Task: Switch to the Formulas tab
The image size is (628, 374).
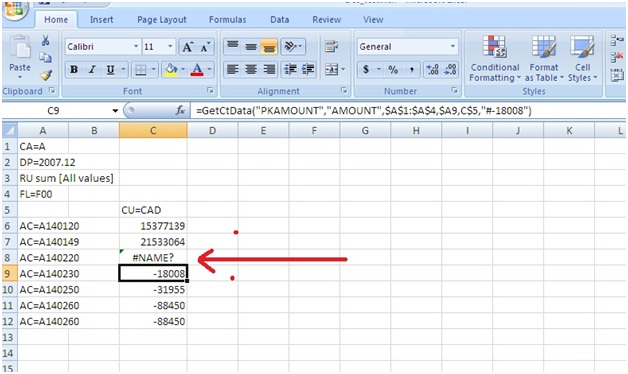Action: click(x=227, y=20)
